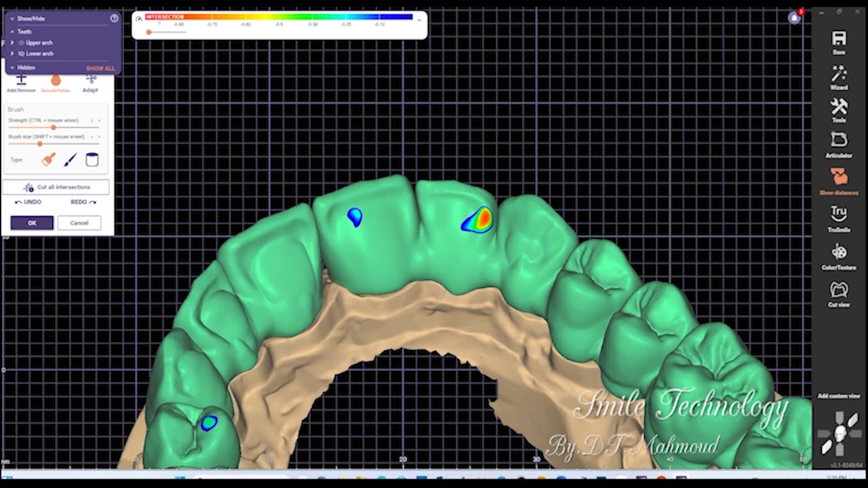Viewport: 868px width, 488px height.
Task: Click SHOW ALL in Hidden section
Action: [100, 68]
